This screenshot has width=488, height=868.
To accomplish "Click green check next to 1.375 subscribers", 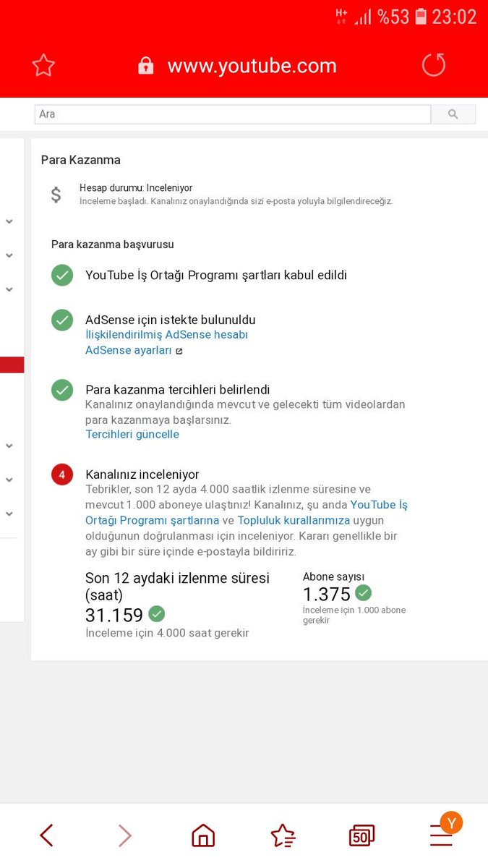I will click(x=364, y=593).
